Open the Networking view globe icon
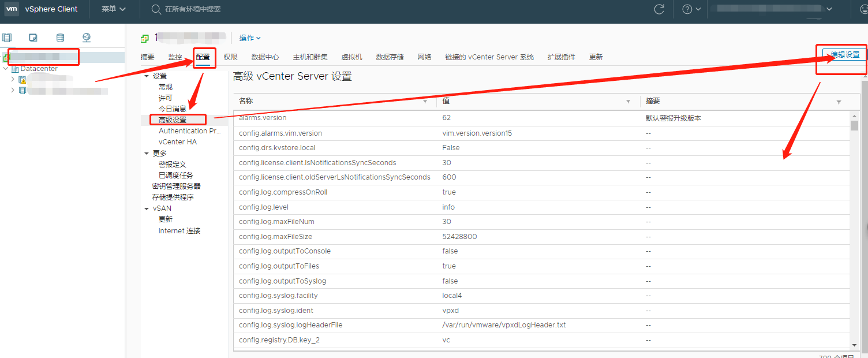868x358 pixels. click(87, 38)
